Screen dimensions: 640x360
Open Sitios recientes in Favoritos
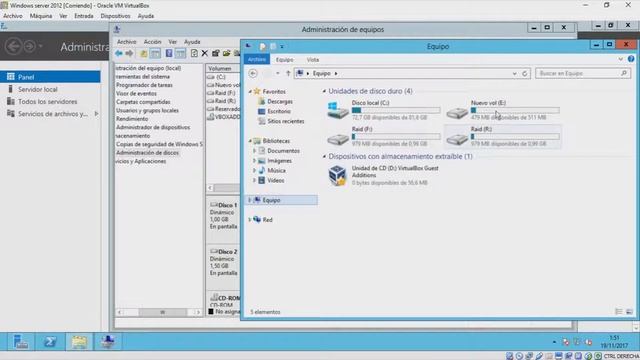285,121
